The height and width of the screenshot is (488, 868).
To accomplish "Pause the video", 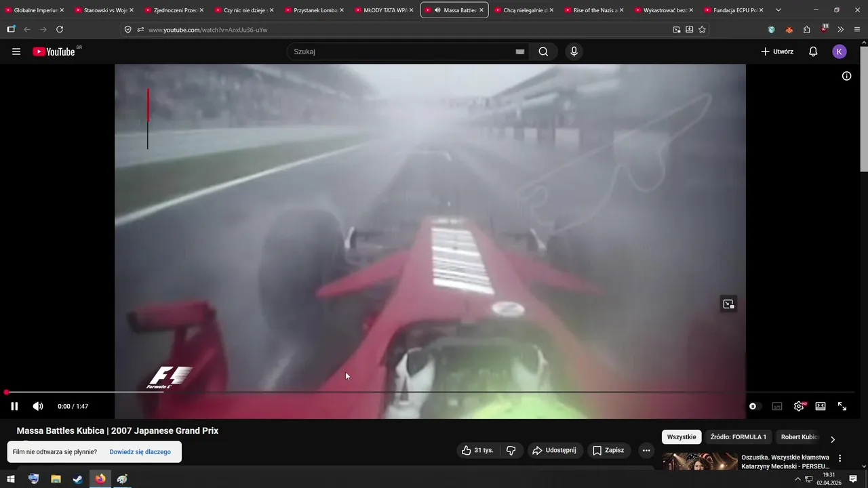I will click(x=14, y=406).
